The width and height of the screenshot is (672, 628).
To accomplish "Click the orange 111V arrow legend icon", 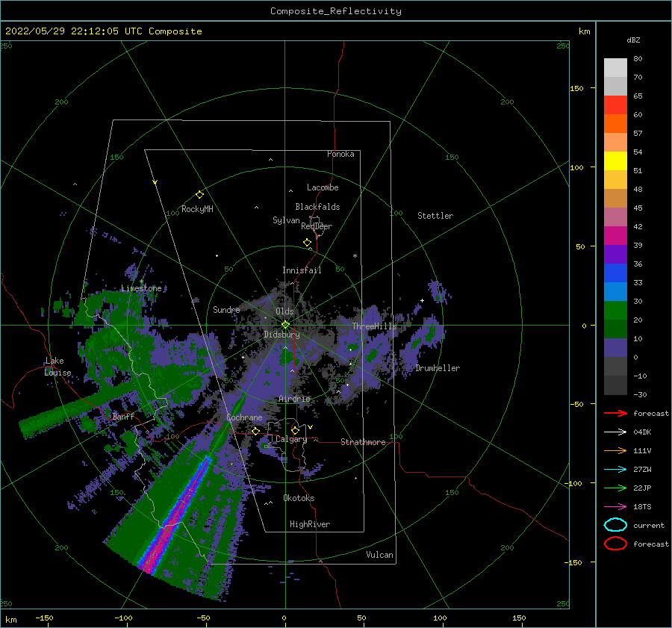I will pos(615,450).
